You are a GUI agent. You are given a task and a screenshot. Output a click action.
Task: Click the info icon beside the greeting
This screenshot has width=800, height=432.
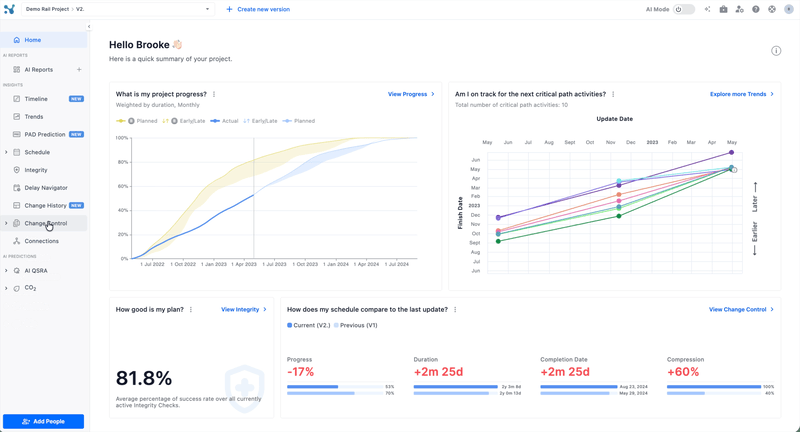point(776,51)
